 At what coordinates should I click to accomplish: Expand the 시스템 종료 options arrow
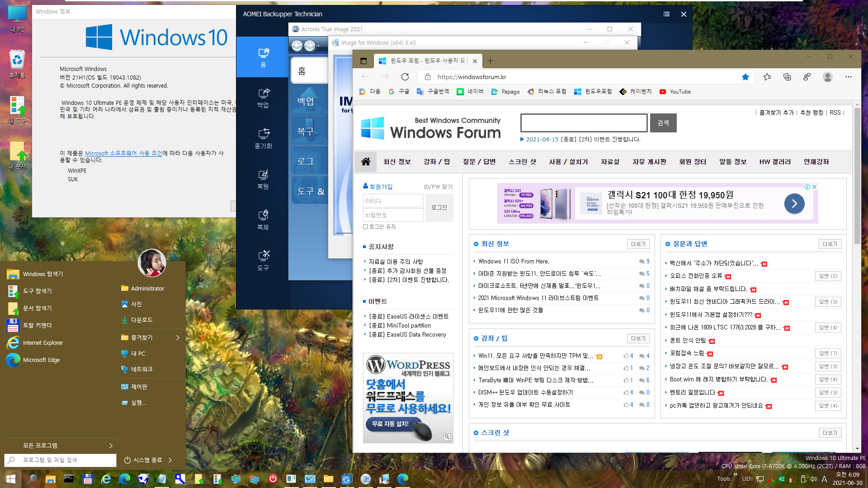coord(170,460)
